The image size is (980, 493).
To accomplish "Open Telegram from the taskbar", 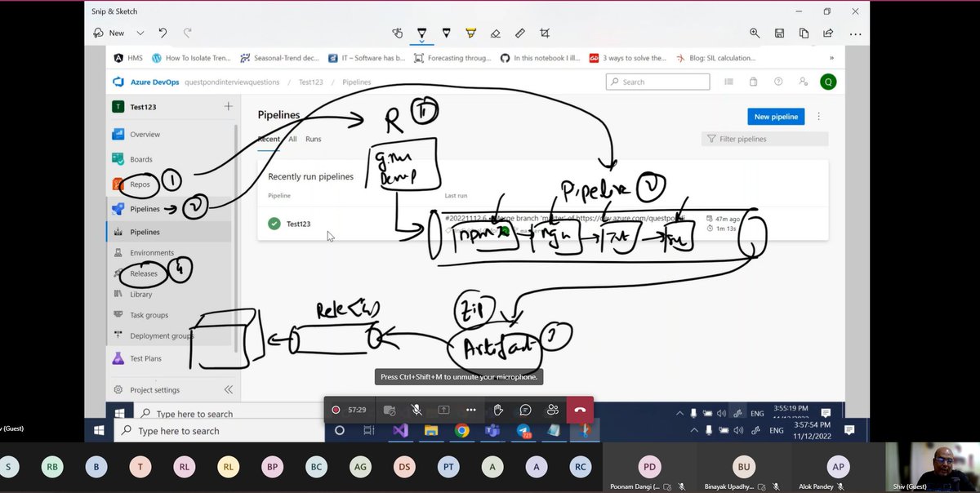I will click(523, 430).
